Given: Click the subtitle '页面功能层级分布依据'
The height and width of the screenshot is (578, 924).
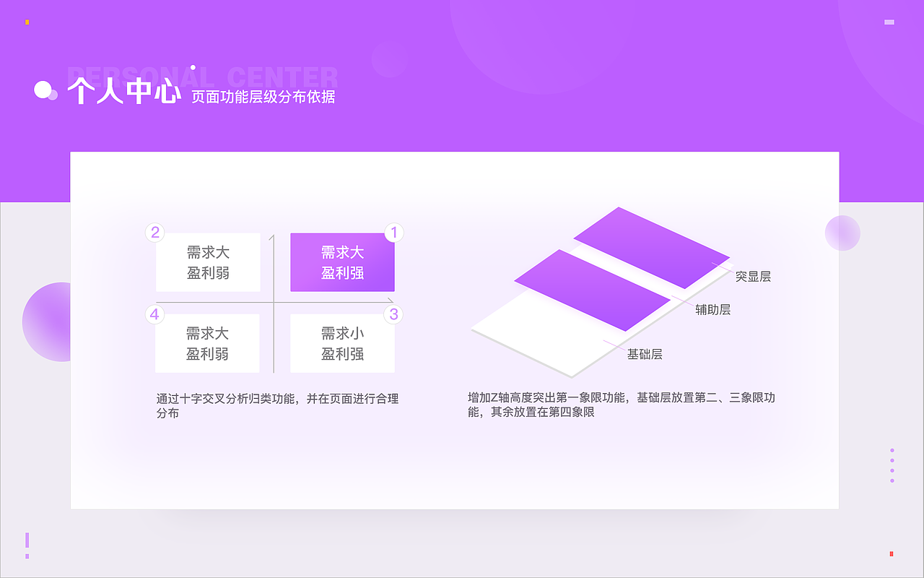Looking at the screenshot, I should coord(263,97).
